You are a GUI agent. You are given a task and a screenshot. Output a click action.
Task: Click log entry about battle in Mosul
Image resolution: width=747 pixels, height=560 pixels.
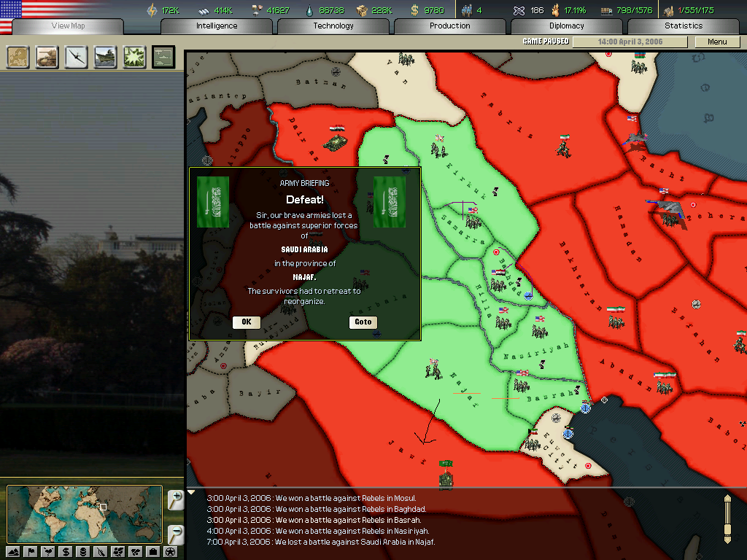(x=311, y=498)
